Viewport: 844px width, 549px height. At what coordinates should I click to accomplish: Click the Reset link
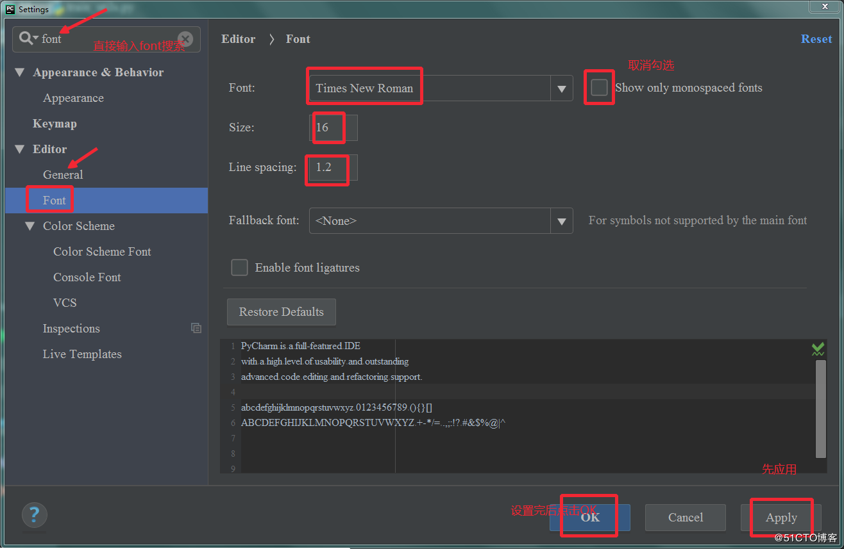[816, 39]
